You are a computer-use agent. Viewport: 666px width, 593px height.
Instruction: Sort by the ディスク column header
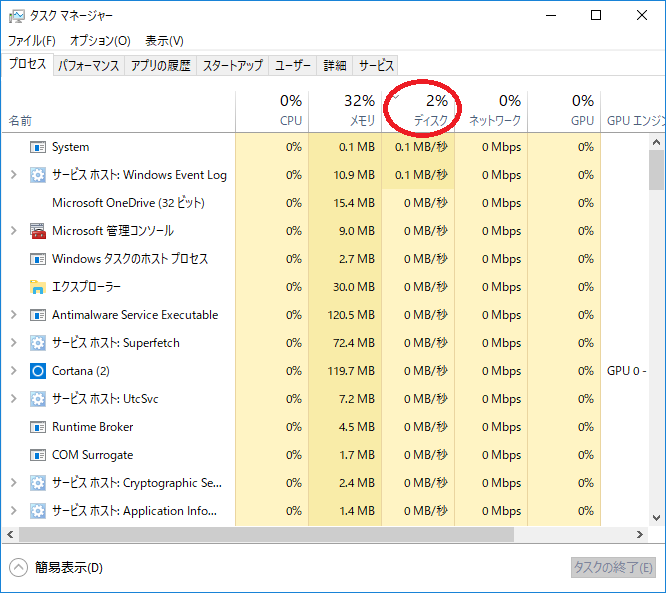pyautogui.click(x=418, y=111)
